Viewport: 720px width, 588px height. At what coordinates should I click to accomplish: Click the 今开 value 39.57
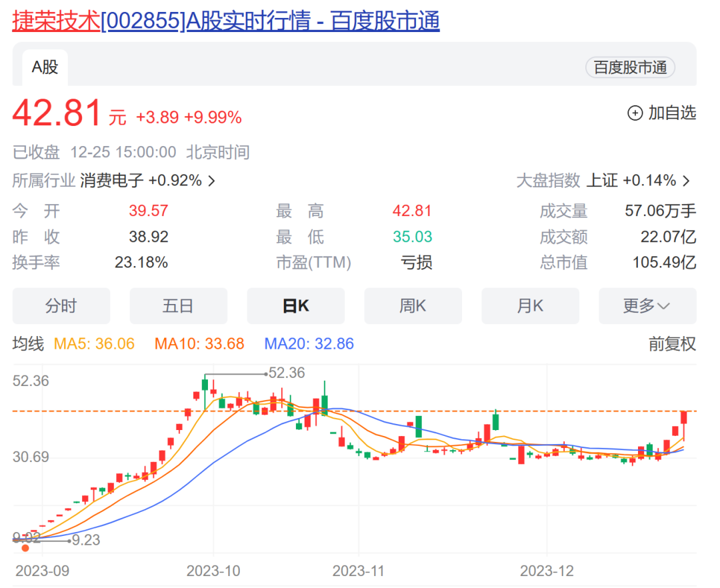[148, 211]
